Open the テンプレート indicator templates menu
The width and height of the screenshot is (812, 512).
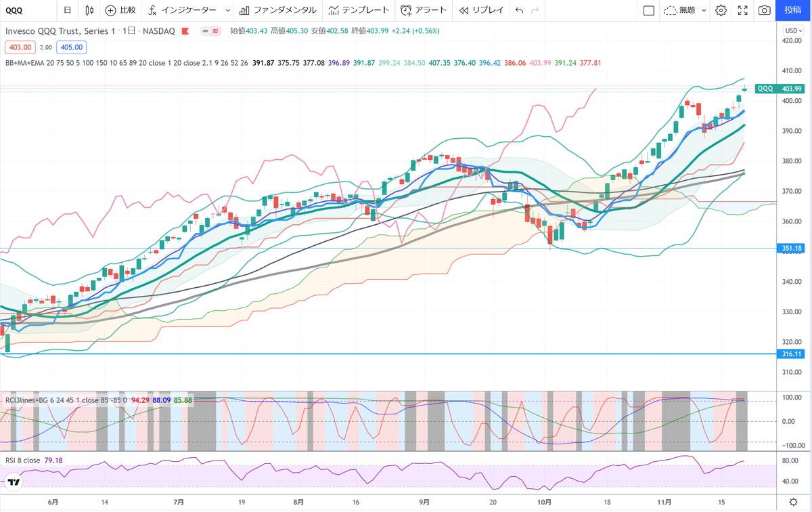click(359, 10)
